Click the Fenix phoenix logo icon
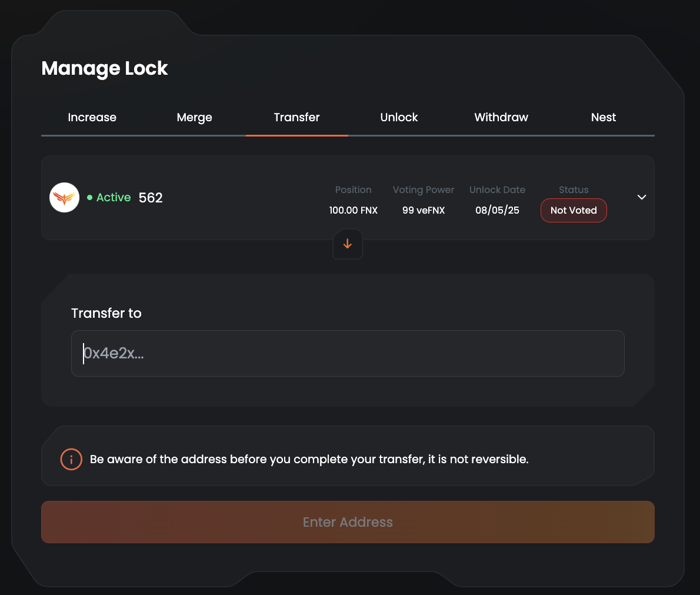The width and height of the screenshot is (700, 595). (x=64, y=198)
